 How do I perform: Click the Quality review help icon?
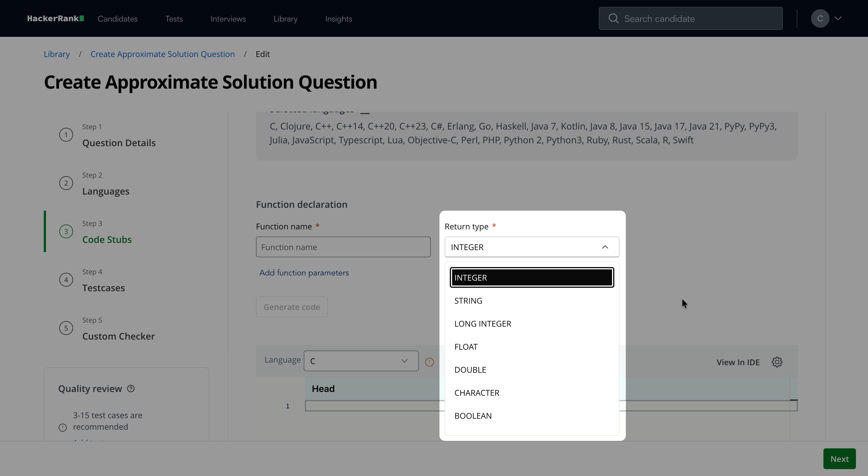point(131,389)
